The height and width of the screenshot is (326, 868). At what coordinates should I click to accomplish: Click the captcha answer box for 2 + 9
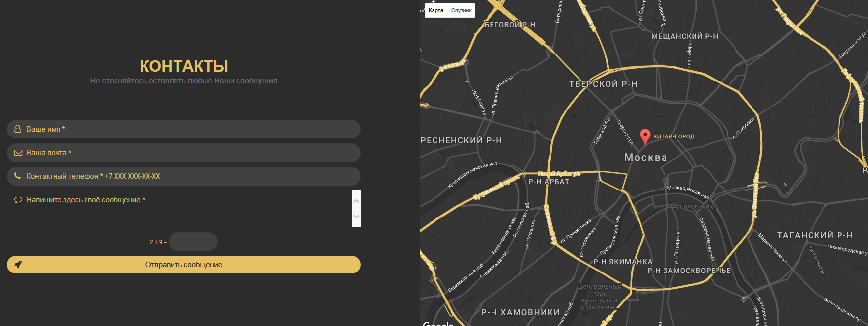point(193,242)
